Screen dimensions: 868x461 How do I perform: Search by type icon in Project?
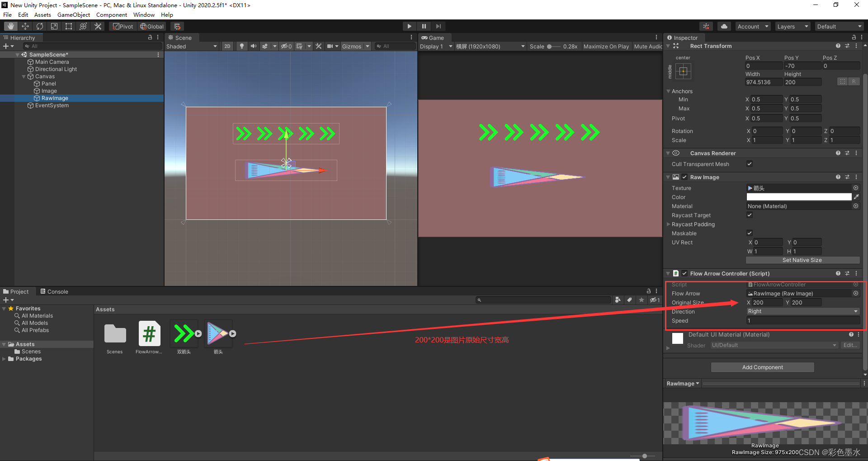[618, 299]
